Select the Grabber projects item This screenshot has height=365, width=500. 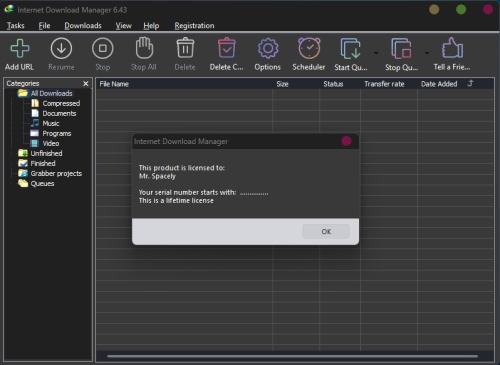point(56,173)
